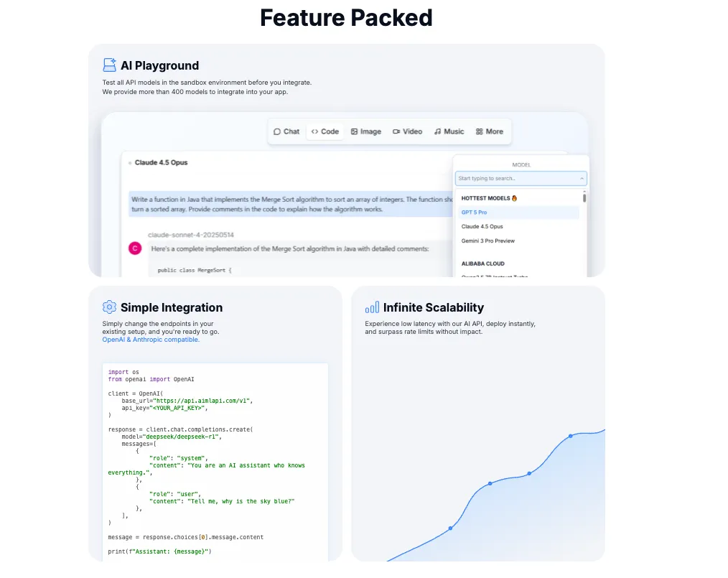
Task: Click the Simple Integration gear icon
Action: pyautogui.click(x=109, y=307)
